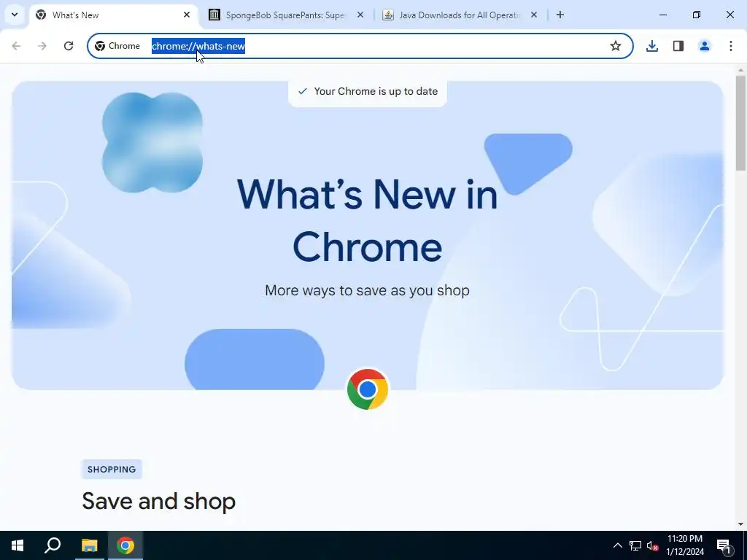The image size is (747, 560).
Task: Restore down the Chrome window
Action: (697, 15)
